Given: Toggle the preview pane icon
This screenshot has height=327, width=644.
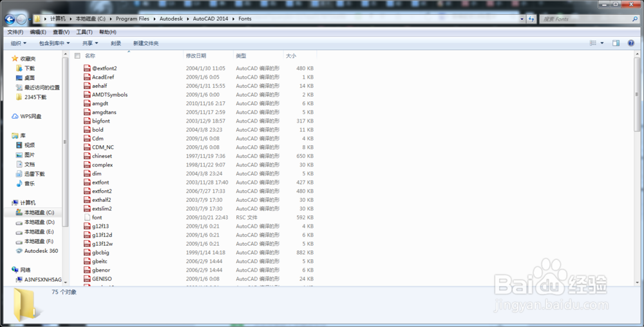Looking at the screenshot, I should click(x=616, y=43).
